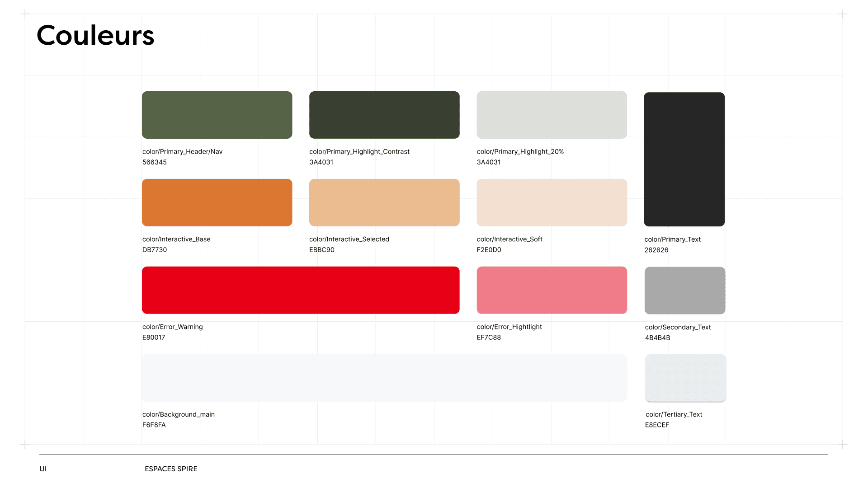
Task: Click the pink Error_Hightlight swatch
Action: click(x=552, y=290)
